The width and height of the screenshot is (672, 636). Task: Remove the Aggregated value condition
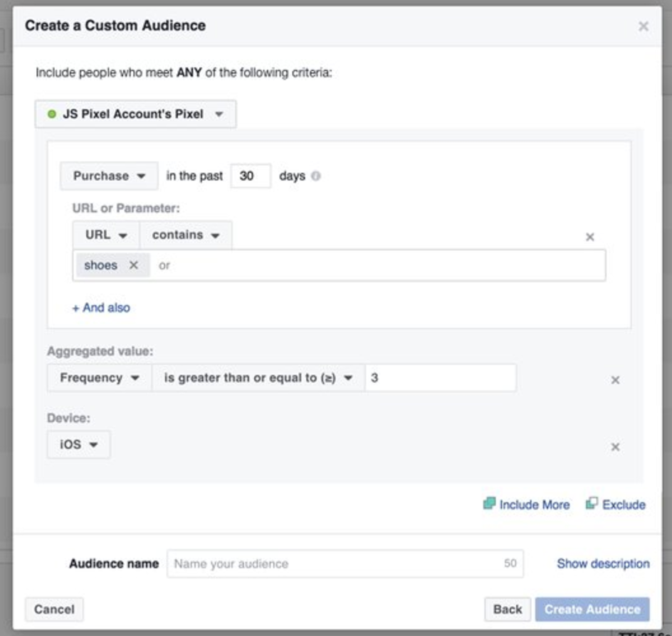coord(615,380)
